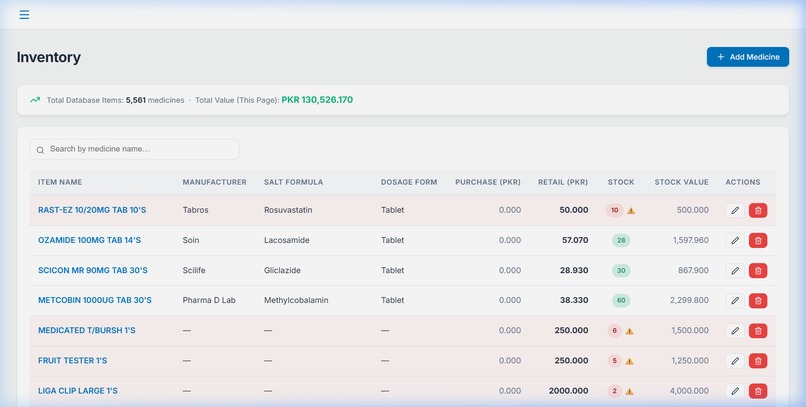806x407 pixels.
Task: Delete the MEDICATED T/BURSH 1'S entry
Action: pyautogui.click(x=758, y=330)
